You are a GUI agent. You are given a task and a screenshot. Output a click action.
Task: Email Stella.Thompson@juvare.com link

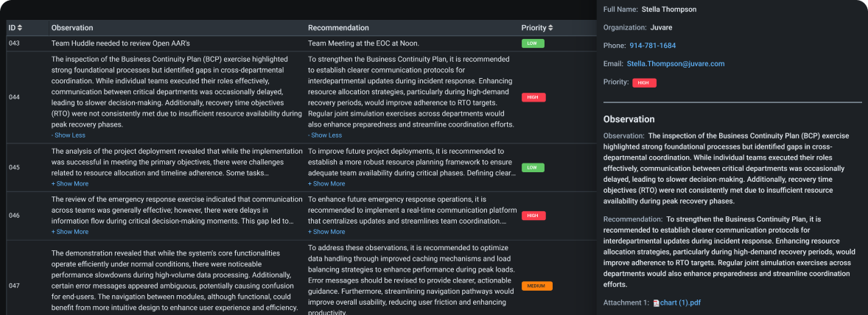point(676,64)
